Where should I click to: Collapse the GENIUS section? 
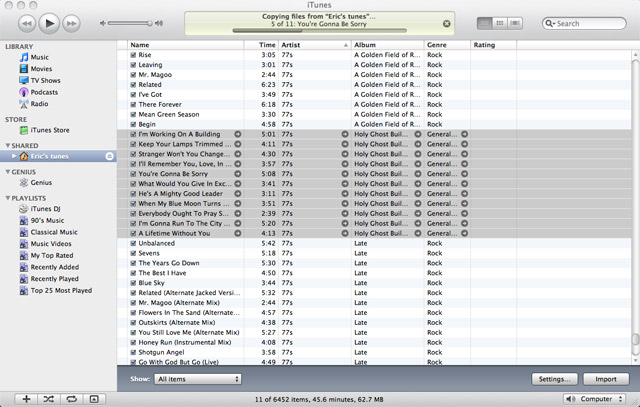click(8, 172)
